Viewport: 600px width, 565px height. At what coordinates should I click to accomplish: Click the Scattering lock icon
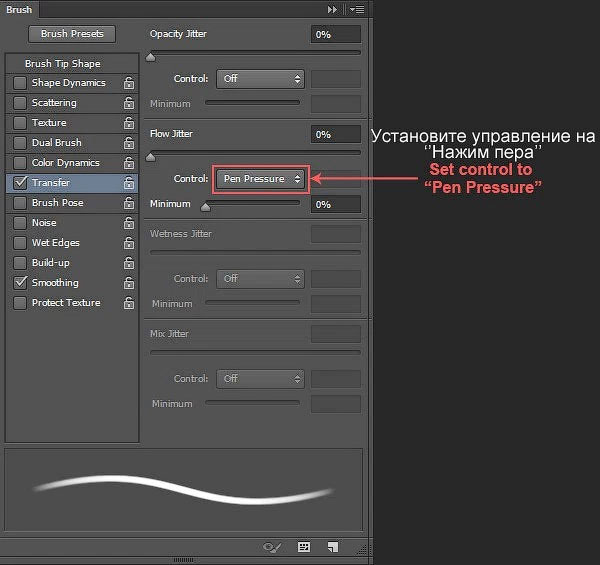(x=129, y=103)
